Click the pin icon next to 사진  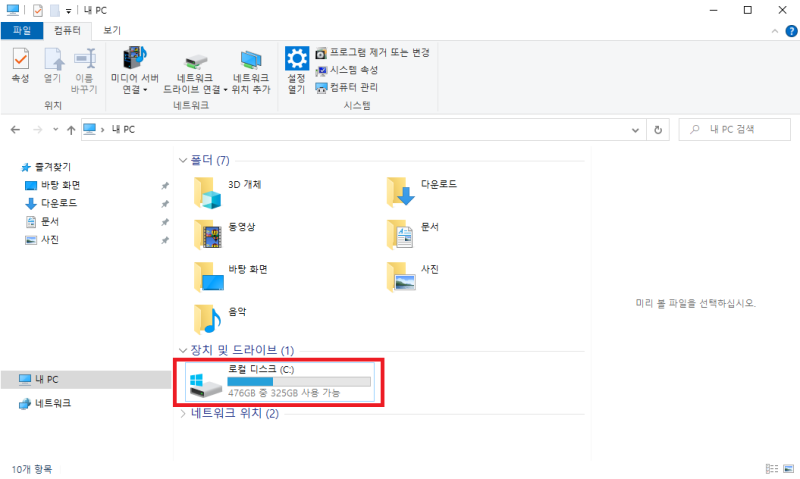pyautogui.click(x=165, y=240)
